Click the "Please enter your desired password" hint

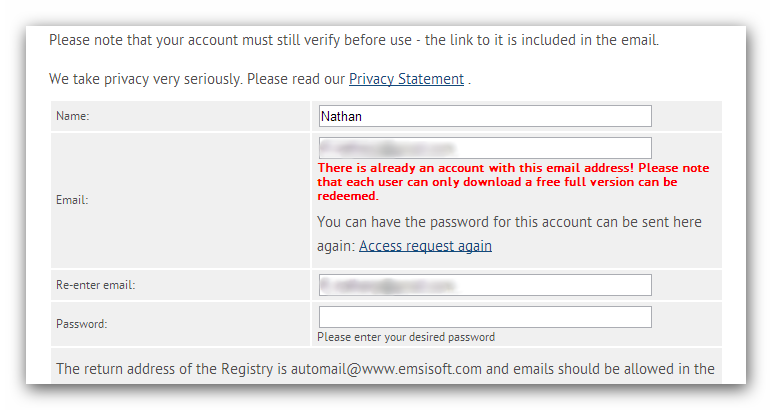click(x=406, y=337)
